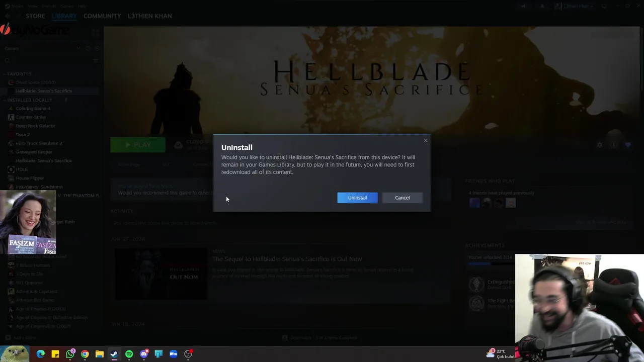Select HOLE in the library list
644x362 pixels.
22,169
